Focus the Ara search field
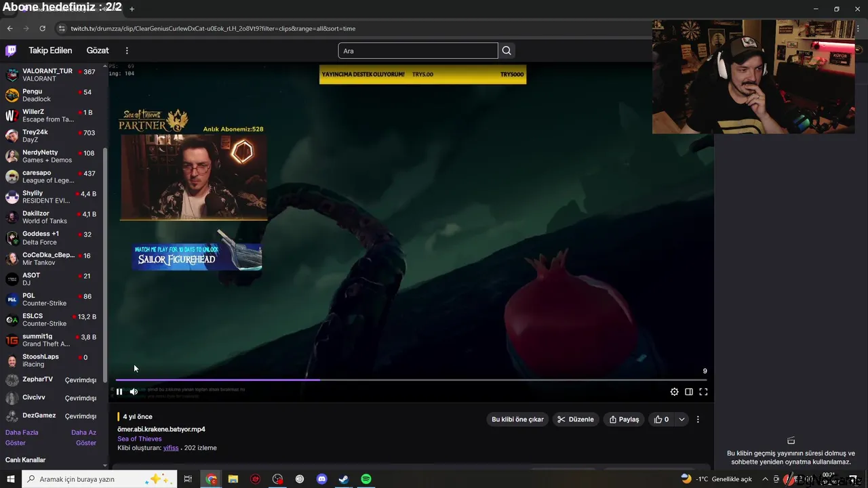Screen dimensions: 868x488 point(418,51)
